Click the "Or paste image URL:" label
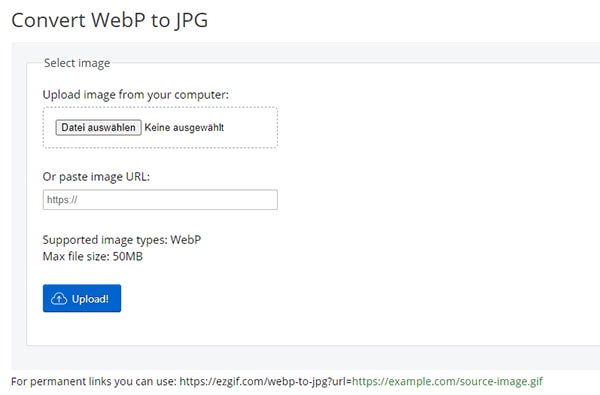This screenshot has width=600, height=395. point(96,176)
